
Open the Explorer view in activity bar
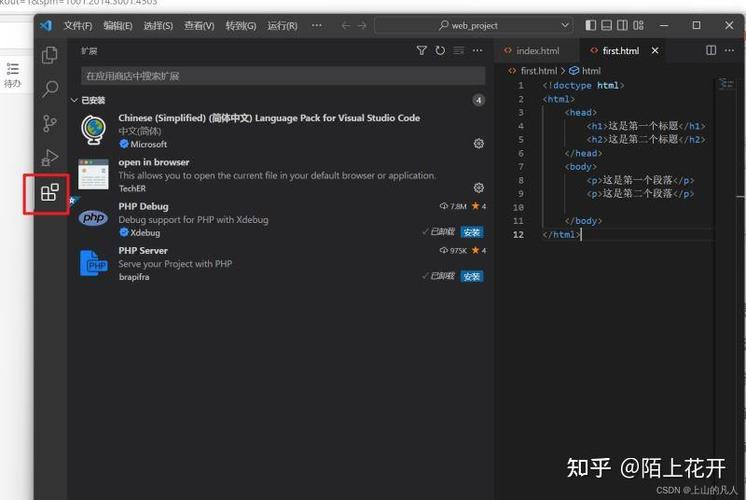point(49,55)
